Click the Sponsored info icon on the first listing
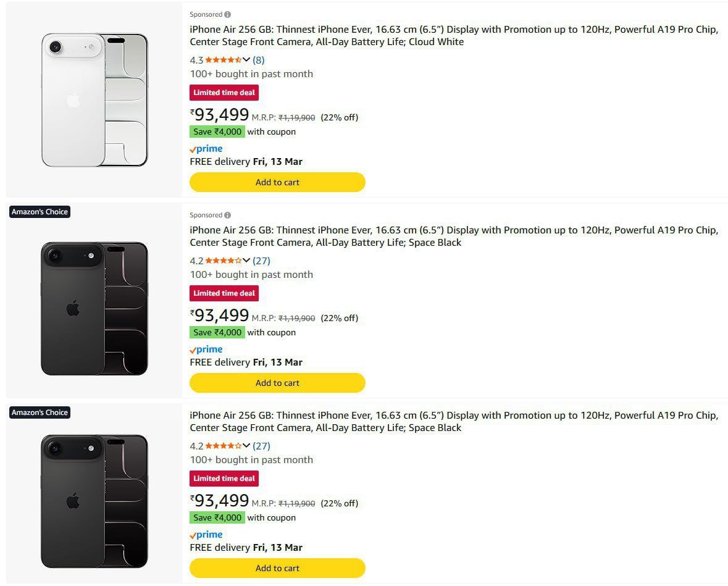Viewport: 728px width, 586px height. point(228,14)
